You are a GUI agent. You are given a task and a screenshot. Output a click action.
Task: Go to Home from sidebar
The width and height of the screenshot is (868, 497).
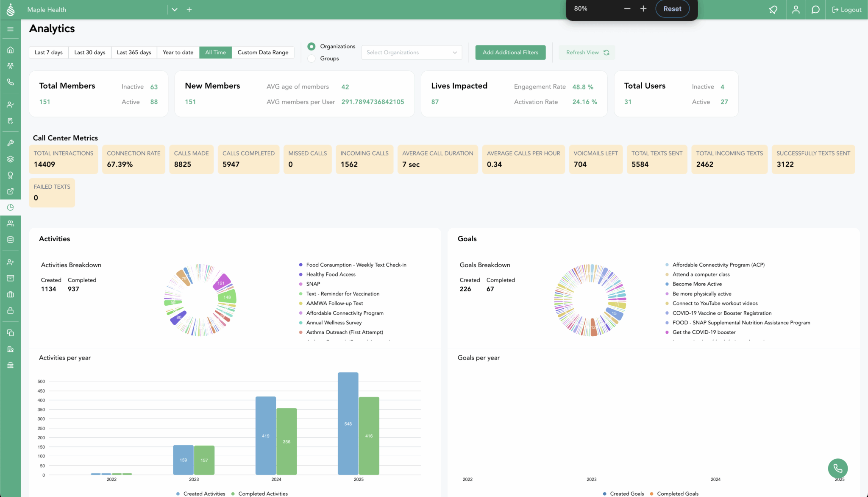(x=10, y=50)
